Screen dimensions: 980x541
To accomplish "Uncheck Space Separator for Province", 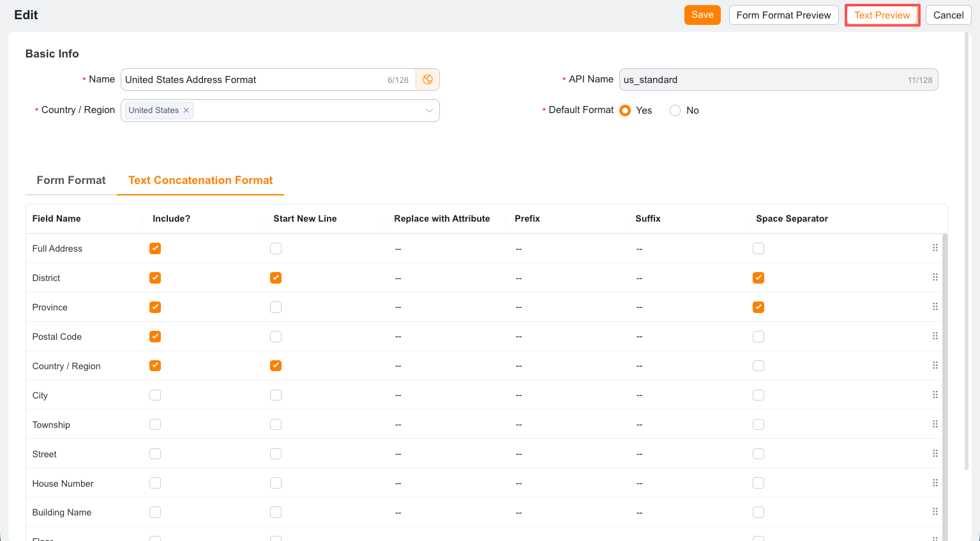I will coord(758,307).
